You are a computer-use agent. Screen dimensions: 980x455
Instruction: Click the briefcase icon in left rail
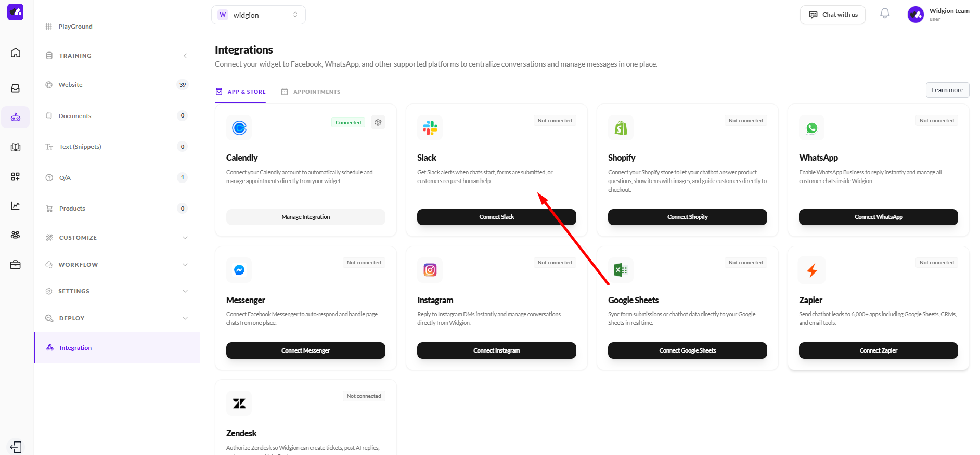(16, 265)
